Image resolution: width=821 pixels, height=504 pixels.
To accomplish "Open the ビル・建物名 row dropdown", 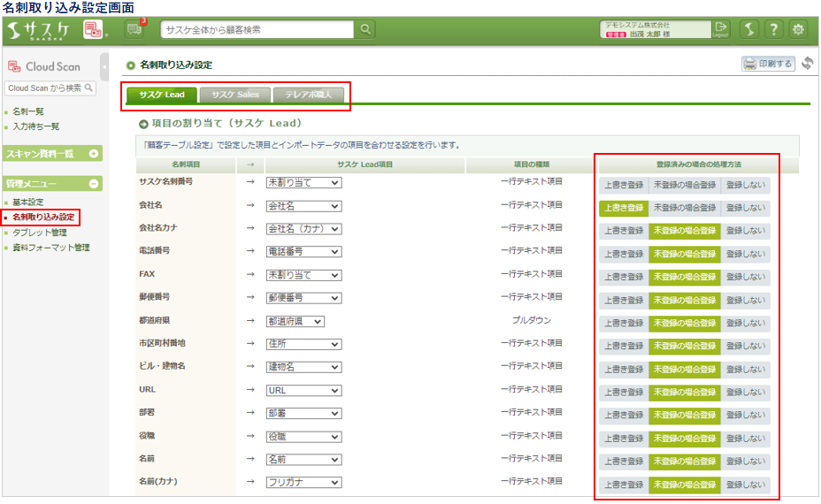I will tap(303, 368).
